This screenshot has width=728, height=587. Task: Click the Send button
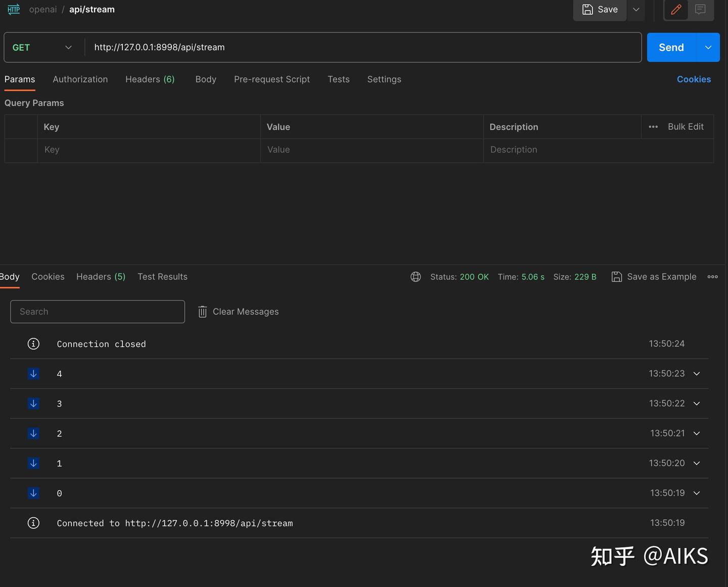[671, 47]
